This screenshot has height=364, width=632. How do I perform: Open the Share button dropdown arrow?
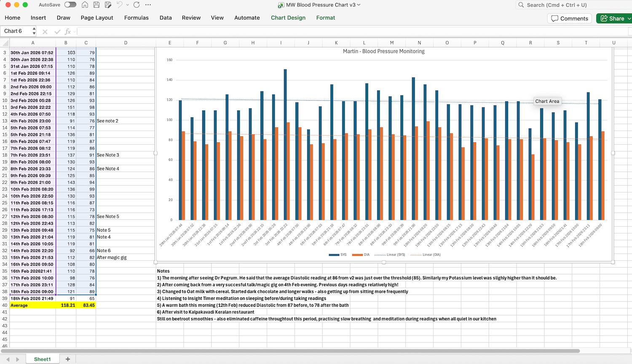coord(629,19)
